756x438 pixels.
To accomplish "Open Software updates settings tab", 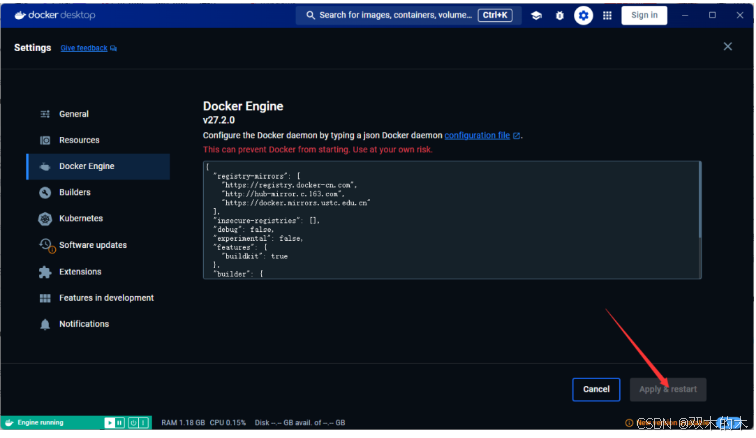I will (98, 245).
